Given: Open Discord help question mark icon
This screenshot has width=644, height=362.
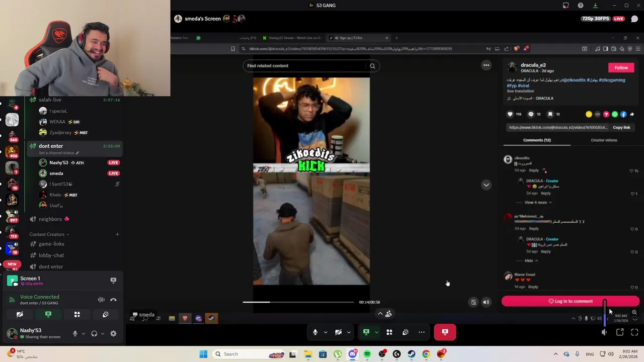Looking at the screenshot, I should [581, 5].
